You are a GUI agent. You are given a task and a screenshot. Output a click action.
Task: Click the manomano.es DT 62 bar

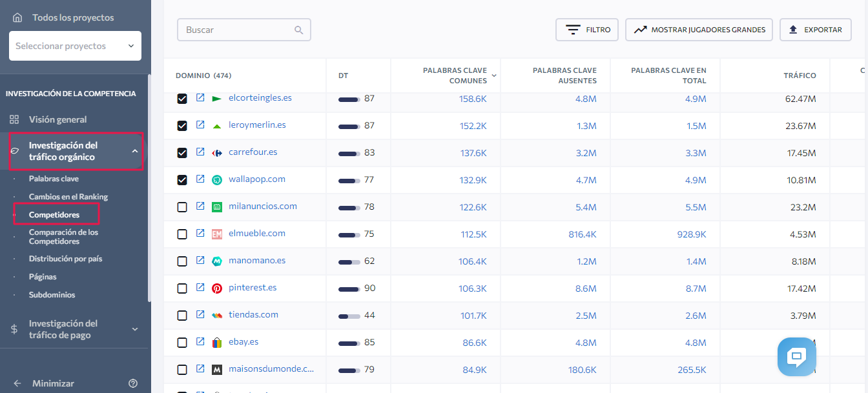click(349, 262)
